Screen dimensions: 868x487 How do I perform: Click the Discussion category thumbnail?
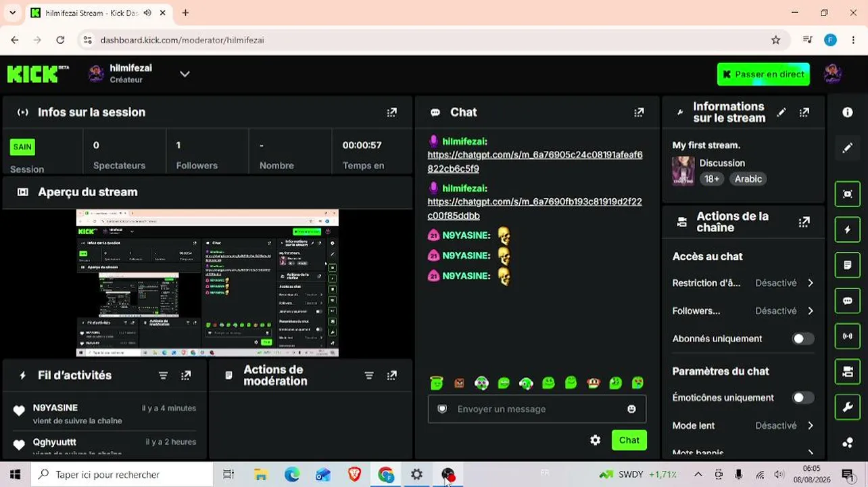pyautogui.click(x=683, y=171)
